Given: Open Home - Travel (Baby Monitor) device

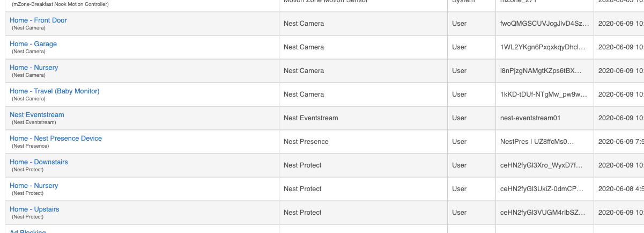Looking at the screenshot, I should click(54, 91).
